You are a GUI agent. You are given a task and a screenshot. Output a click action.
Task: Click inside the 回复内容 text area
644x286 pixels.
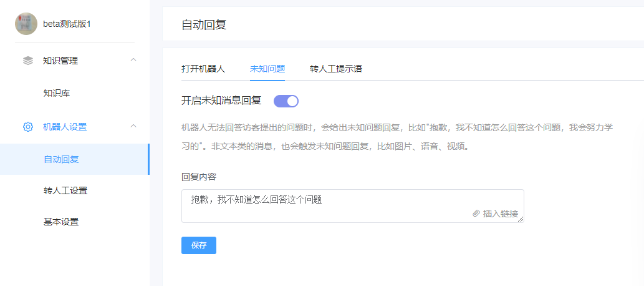[x=352, y=206]
